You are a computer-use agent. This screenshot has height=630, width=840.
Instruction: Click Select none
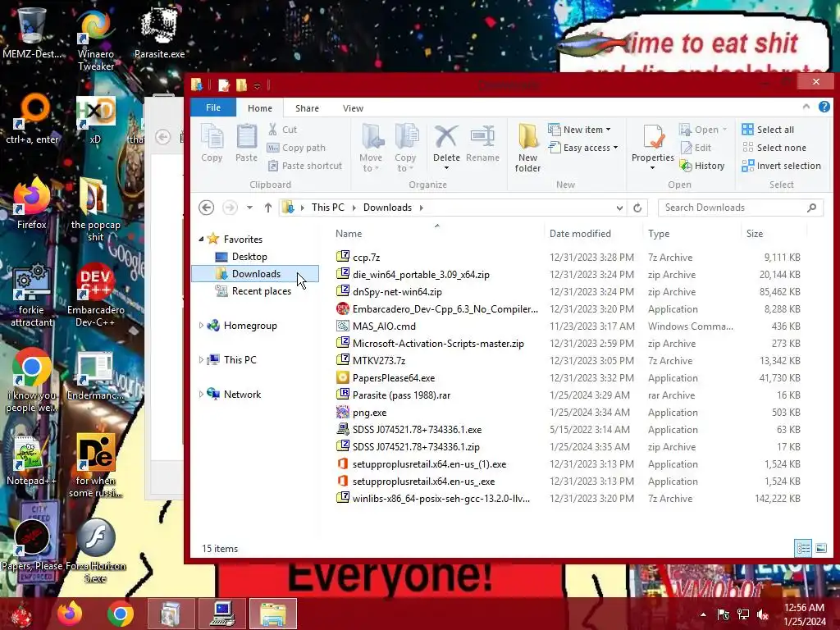(x=774, y=148)
